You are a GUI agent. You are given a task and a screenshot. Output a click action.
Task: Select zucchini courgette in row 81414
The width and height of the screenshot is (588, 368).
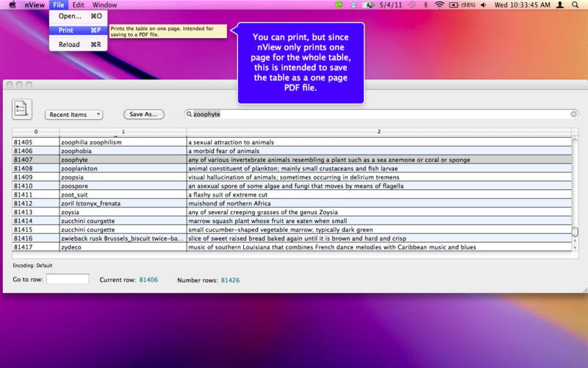[x=123, y=221]
